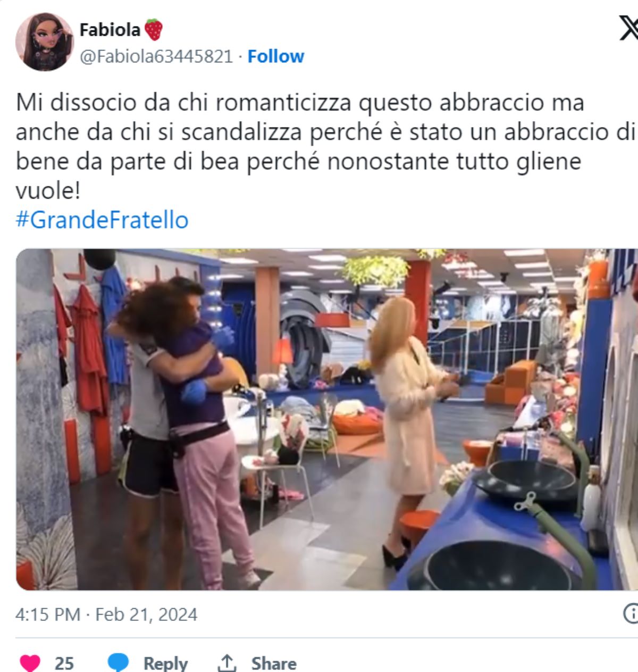
Task: Open the Fabiola display name link
Action: tap(110, 30)
